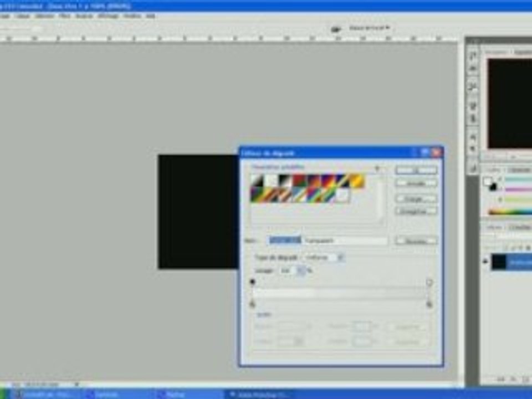532x399 pixels.
Task: Open the Type de dégradé dropdown
Action: point(324,258)
